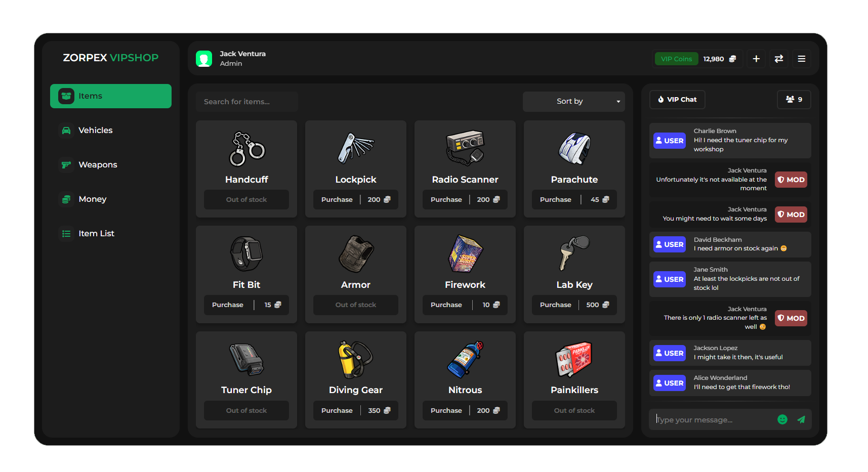This screenshot has width=868, height=472.
Task: Purchase the Radio Scanner for 200
Action: pos(465,200)
